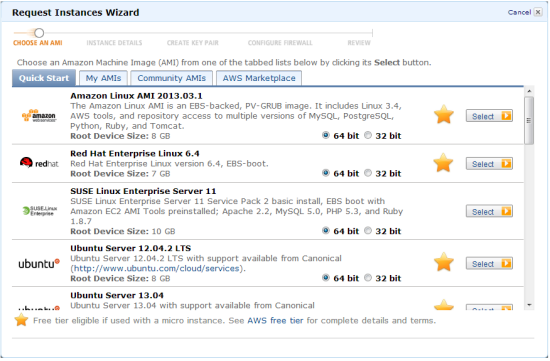Click the SUSE Linux Enterprise logo icon
Image resolution: width=550 pixels, height=361 pixels.
pos(40,210)
